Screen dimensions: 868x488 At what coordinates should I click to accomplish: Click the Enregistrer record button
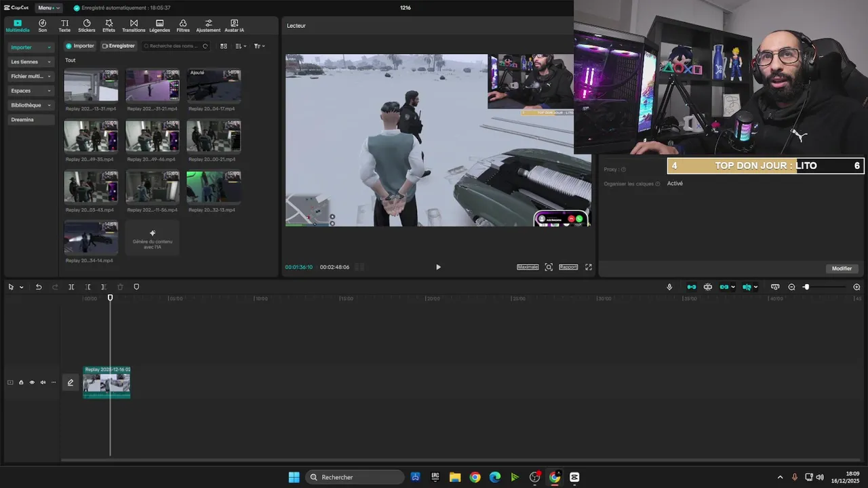[119, 46]
